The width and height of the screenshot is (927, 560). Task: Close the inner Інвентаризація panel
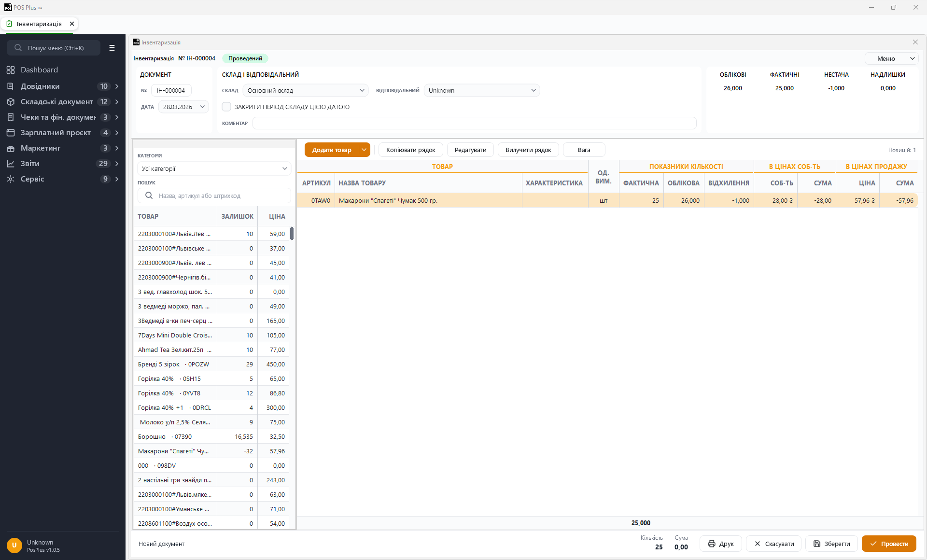coord(915,42)
